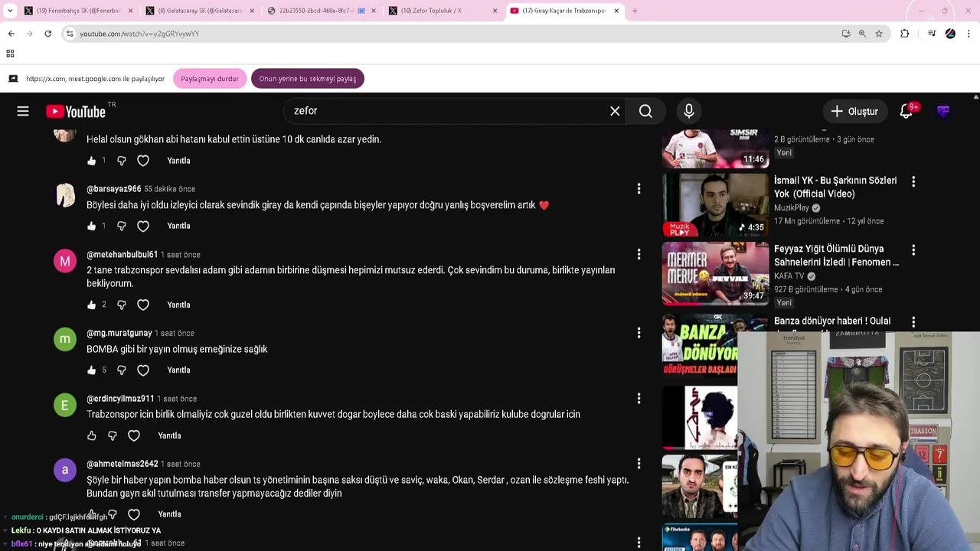Image resolution: width=980 pixels, height=551 pixels.
Task: Reply to @erdincyilmaz911 with Yanıtla
Action: click(169, 435)
